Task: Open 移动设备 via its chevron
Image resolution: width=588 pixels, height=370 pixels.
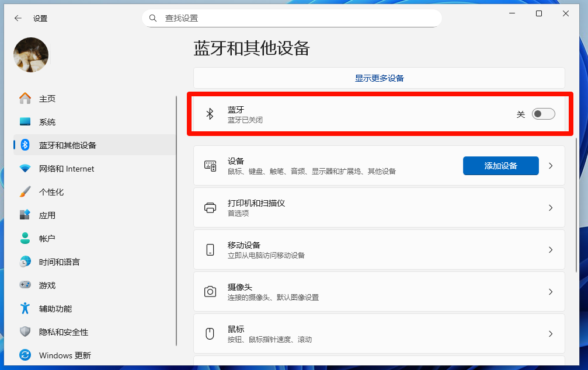Action: point(551,250)
